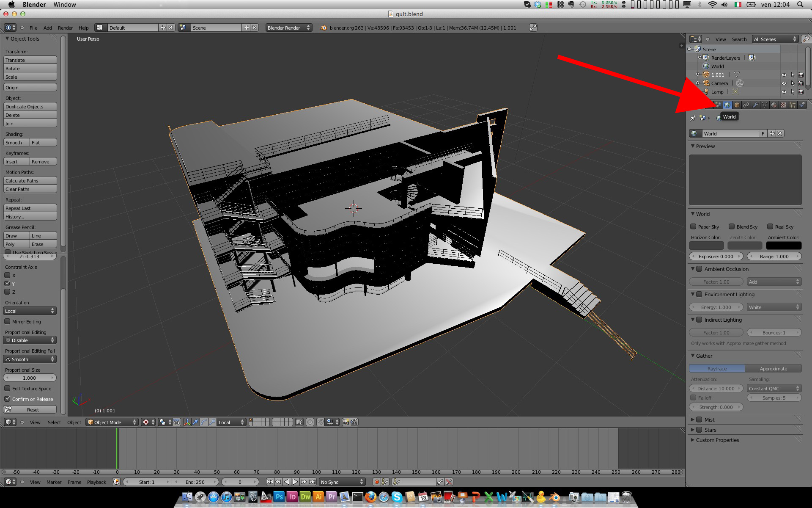Toggle proportional editing circle in header
This screenshot has width=812, height=508.
pyautogui.click(x=310, y=422)
